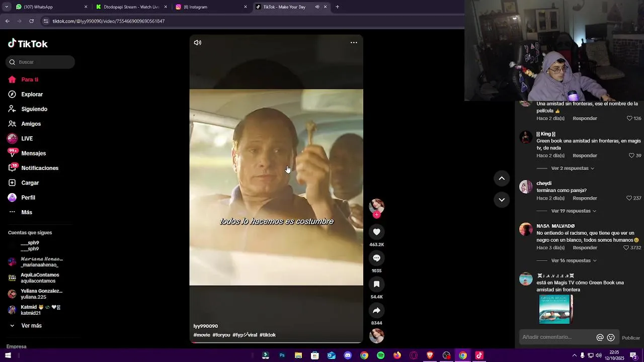
Task: Share the video with the arrow icon
Action: click(x=376, y=310)
